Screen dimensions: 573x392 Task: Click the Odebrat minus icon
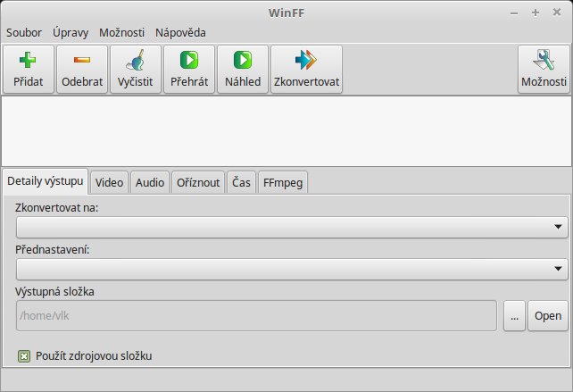[82, 62]
